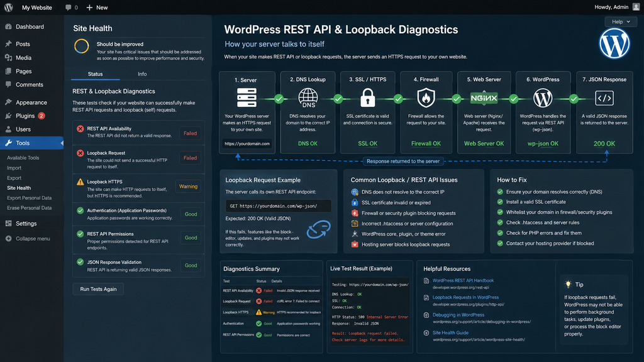The width and height of the screenshot is (644, 362).
Task: Click the loopback sync arrows icon
Action: click(x=318, y=229)
